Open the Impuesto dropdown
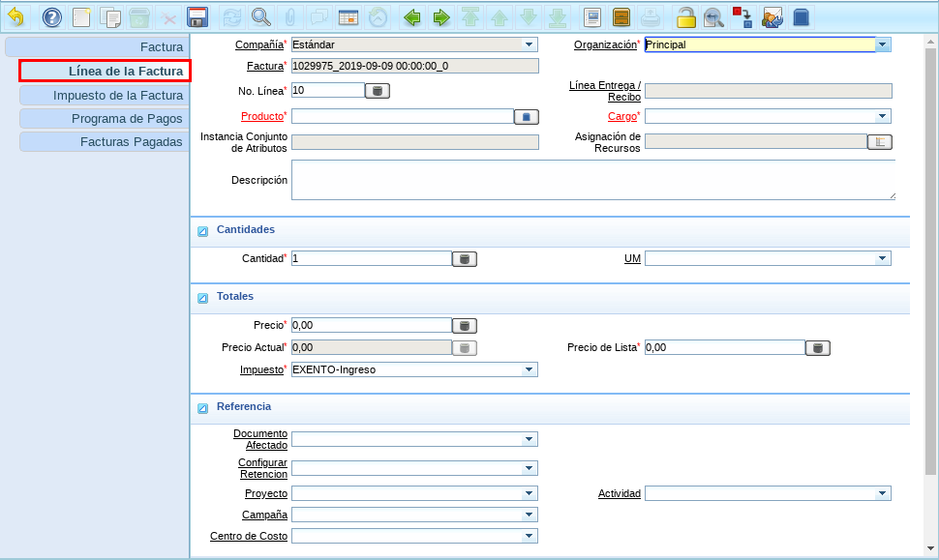The image size is (939, 560). click(529, 369)
